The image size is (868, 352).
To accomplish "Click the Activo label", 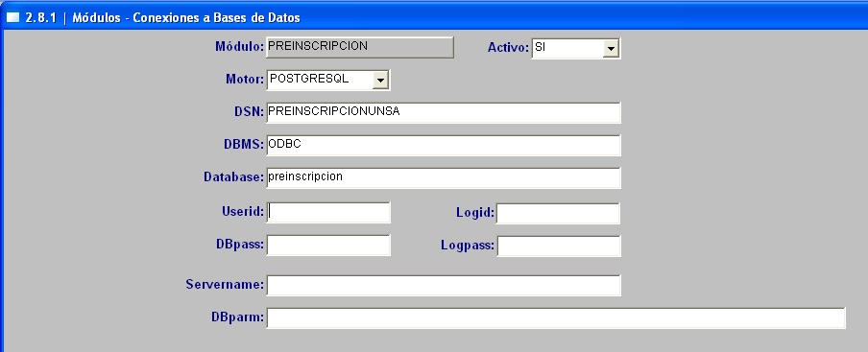I will pos(508,48).
